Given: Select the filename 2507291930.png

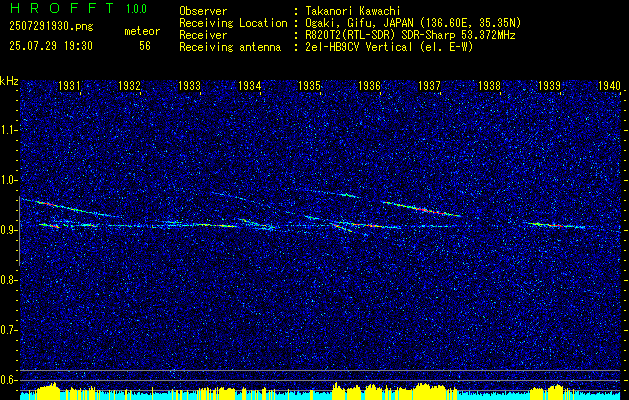Looking at the screenshot, I should coord(51,26).
